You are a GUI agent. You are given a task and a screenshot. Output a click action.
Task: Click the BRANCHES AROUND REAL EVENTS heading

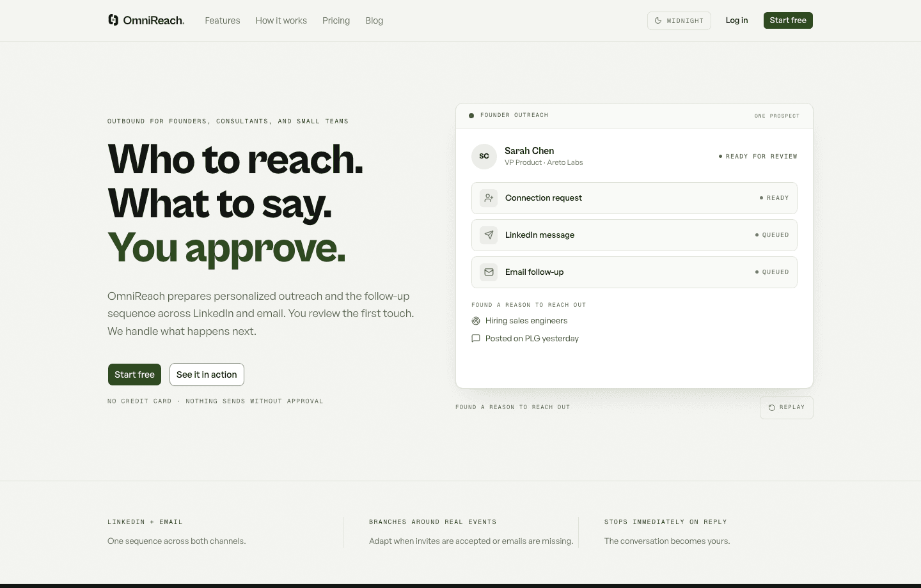click(x=433, y=522)
